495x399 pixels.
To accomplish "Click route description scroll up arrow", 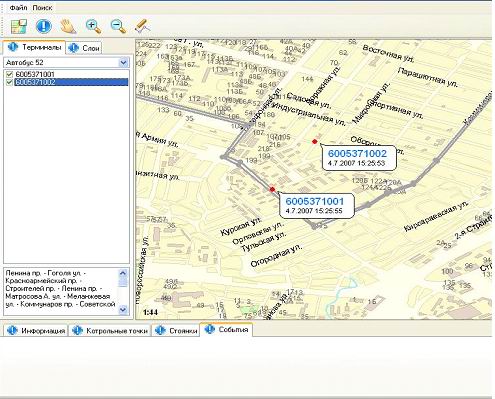I will (123, 273).
